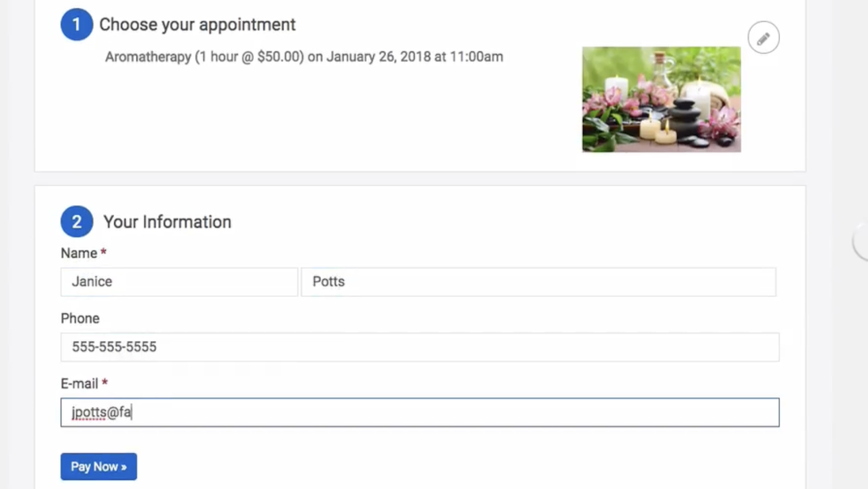The height and width of the screenshot is (489, 868).
Task: Click the 'Your Information' heading
Action: pyautogui.click(x=167, y=222)
